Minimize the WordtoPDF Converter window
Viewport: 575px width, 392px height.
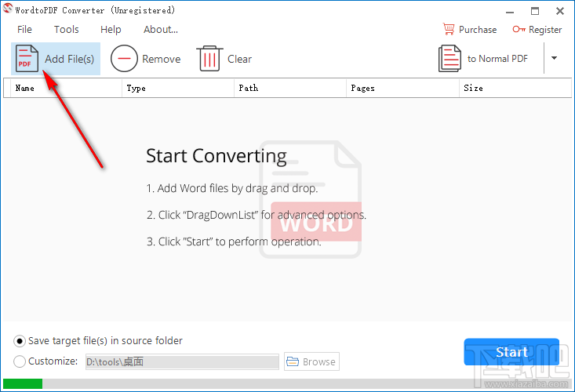tap(510, 11)
